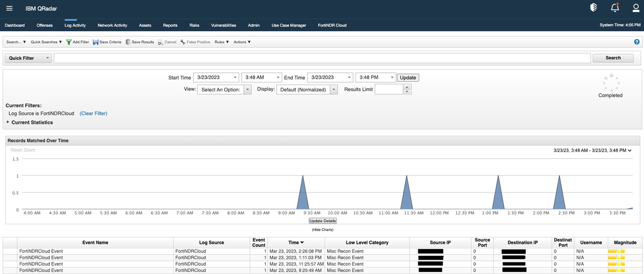The height and width of the screenshot is (274, 644).
Task: Open the 3:48 PM end time dropdown
Action: [x=375, y=77]
